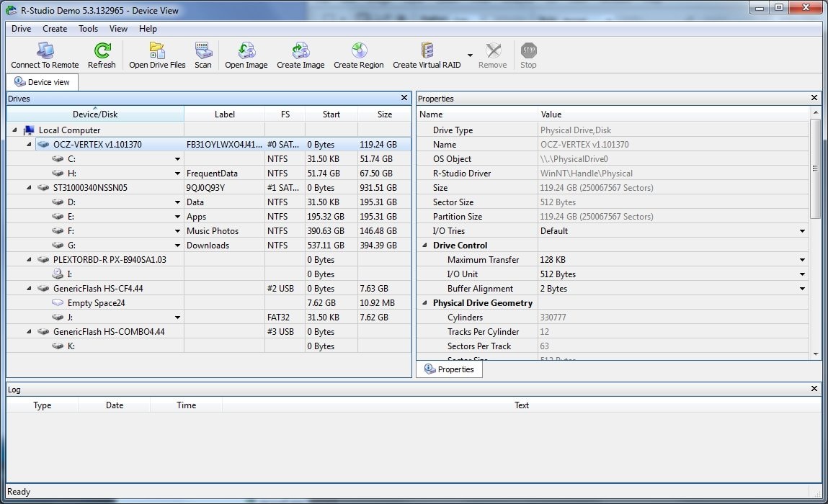The height and width of the screenshot is (504, 828).
Task: Click the Open Image toolbar icon
Action: click(x=246, y=50)
